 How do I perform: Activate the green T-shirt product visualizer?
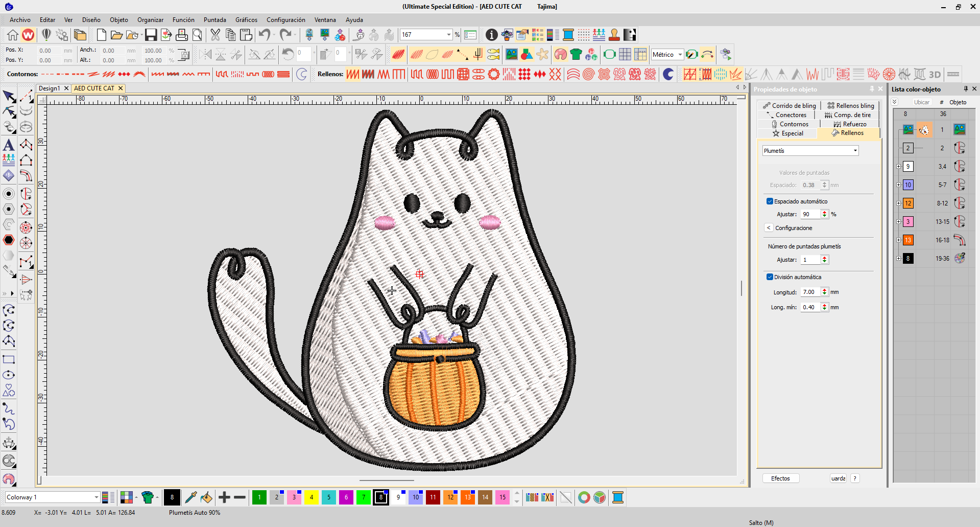(x=576, y=54)
